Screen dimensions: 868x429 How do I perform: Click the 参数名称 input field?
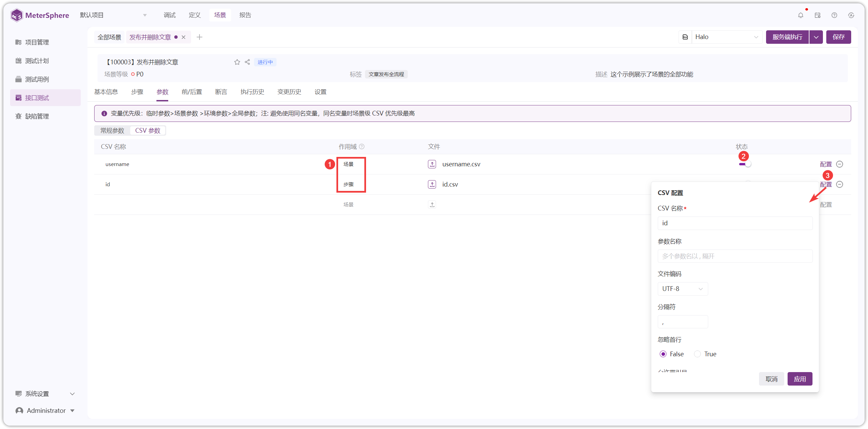point(735,256)
